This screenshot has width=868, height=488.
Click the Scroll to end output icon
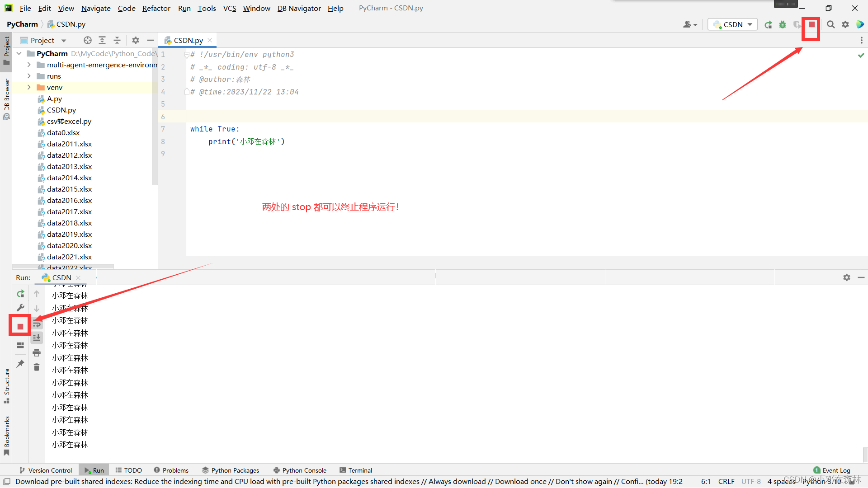pyautogui.click(x=37, y=337)
